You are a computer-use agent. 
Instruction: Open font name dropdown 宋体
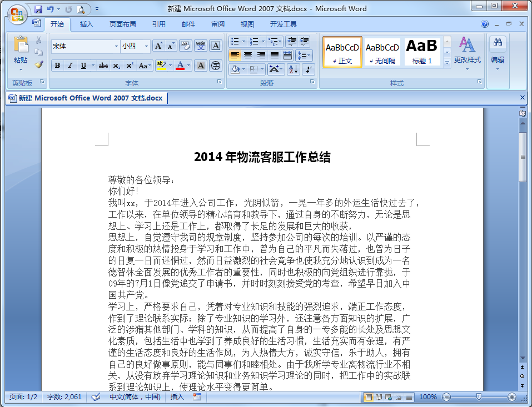click(116, 46)
